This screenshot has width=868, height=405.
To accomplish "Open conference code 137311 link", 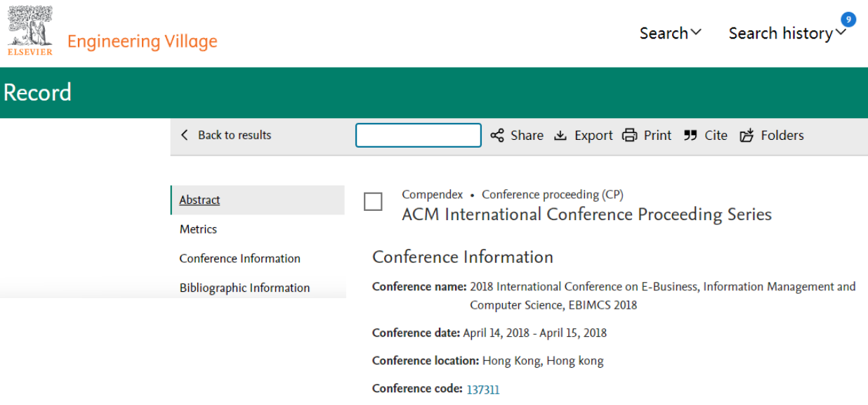I will 483,389.
